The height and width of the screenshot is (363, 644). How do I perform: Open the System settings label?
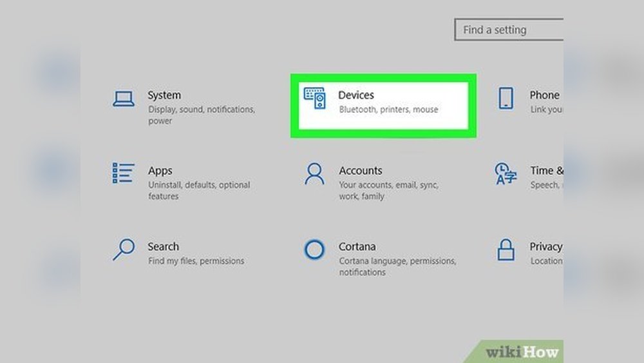click(x=164, y=95)
